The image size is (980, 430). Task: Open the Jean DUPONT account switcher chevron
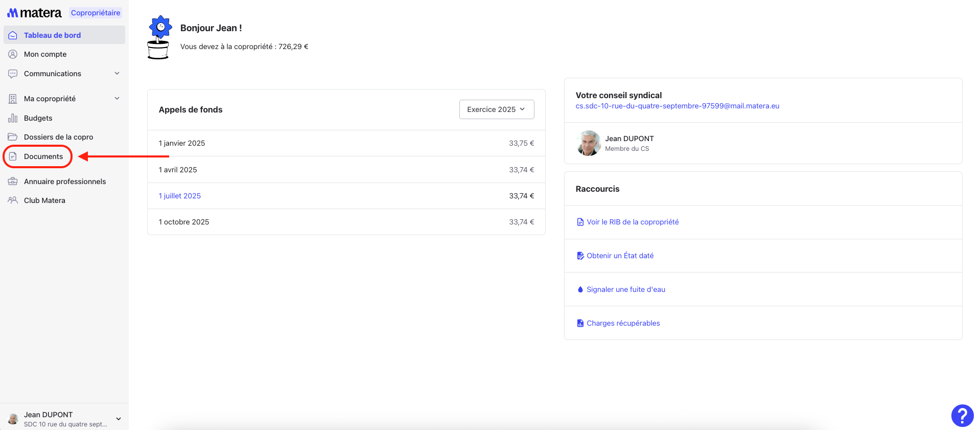119,419
